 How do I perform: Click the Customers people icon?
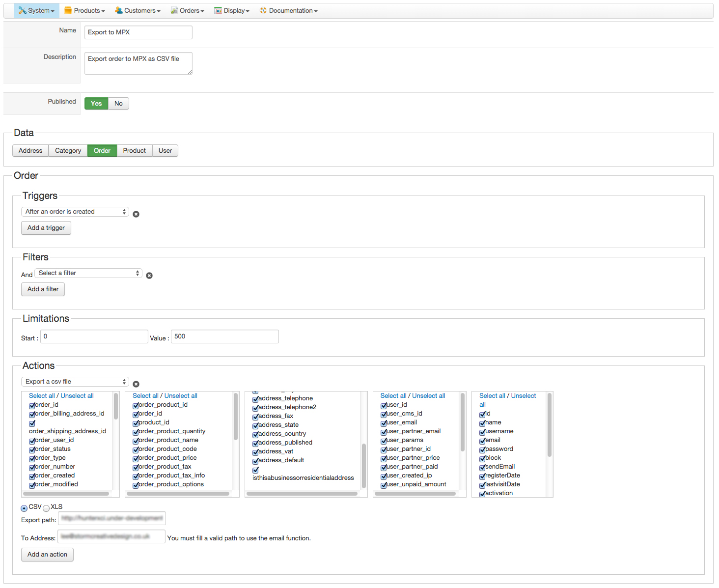pyautogui.click(x=118, y=10)
